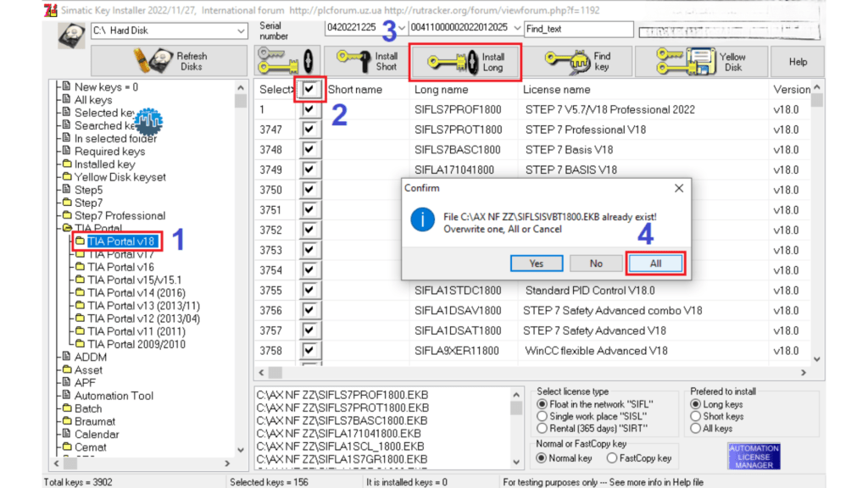
Task: Select the Float in the network "SIFL" option
Action: pyautogui.click(x=542, y=404)
